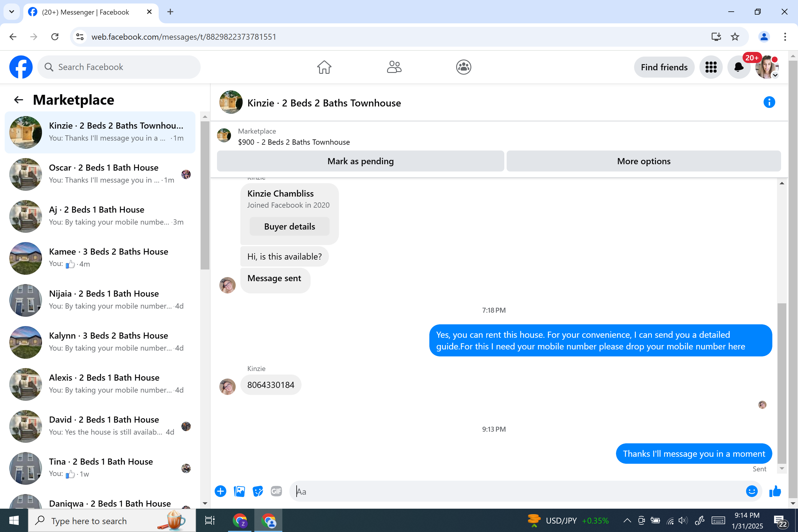This screenshot has height=532, width=798.
Task: Click the Find friends button
Action: point(664,67)
